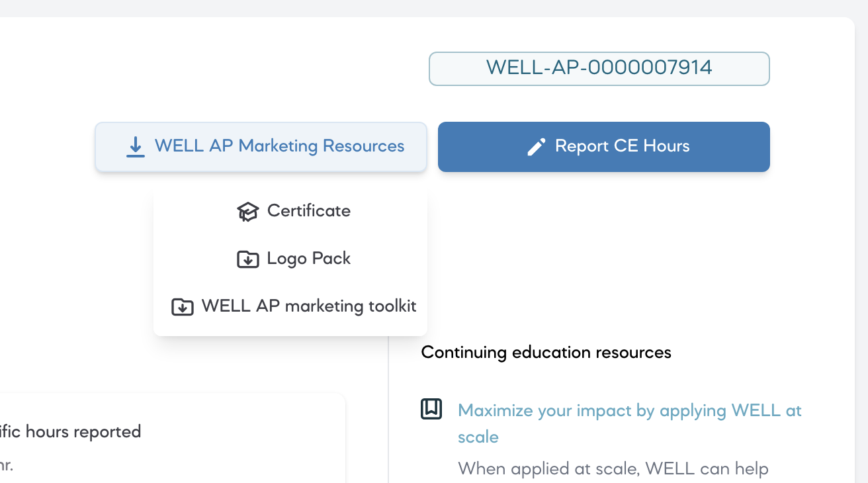868x483 pixels.
Task: Click the pencil icon on Report CE Hours
Action: [x=536, y=147]
